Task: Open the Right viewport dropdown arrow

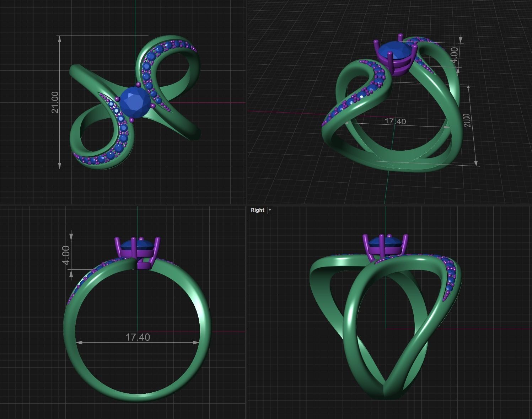Action: [270, 210]
